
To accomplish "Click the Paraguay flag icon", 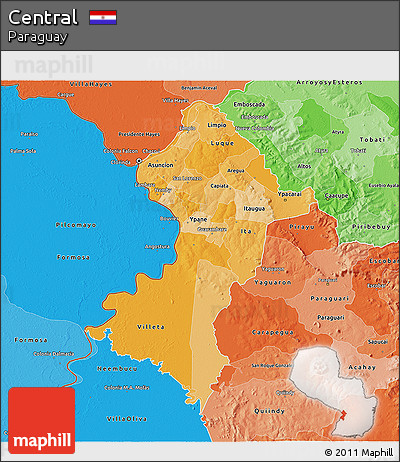I will [103, 18].
